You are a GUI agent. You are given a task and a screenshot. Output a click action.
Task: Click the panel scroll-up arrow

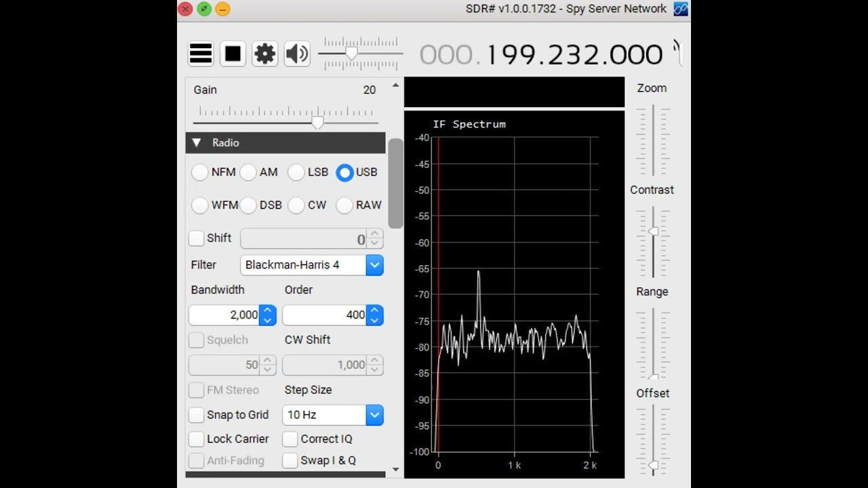tap(395, 86)
